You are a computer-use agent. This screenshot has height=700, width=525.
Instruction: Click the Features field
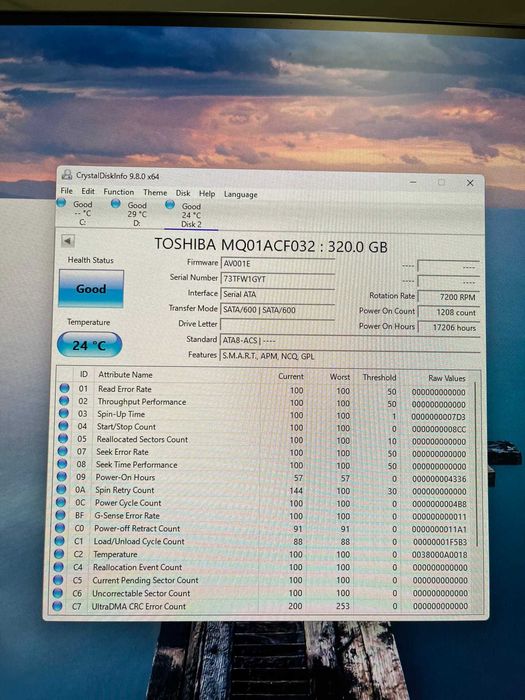click(x=350, y=356)
